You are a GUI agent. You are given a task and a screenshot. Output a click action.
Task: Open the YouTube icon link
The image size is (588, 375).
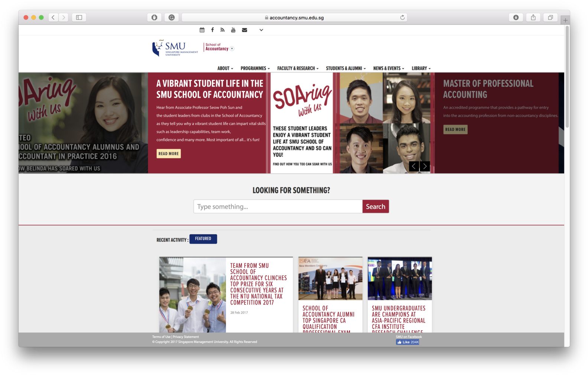click(233, 30)
